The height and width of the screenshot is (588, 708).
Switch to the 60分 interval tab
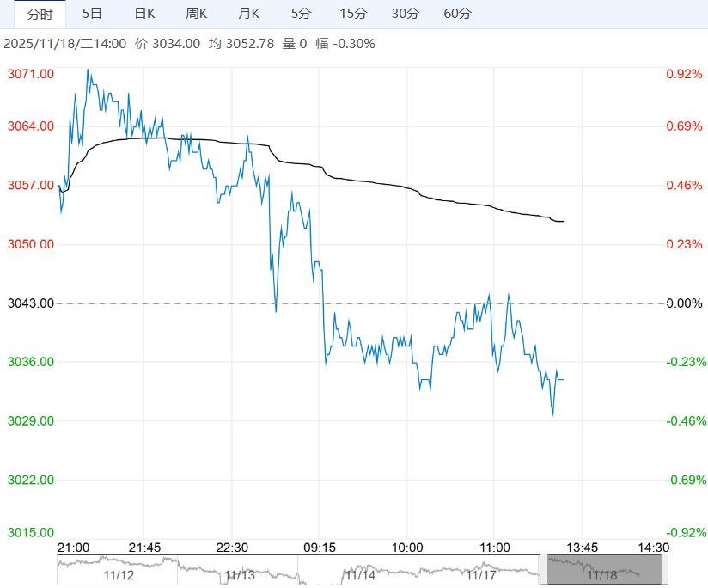point(458,14)
